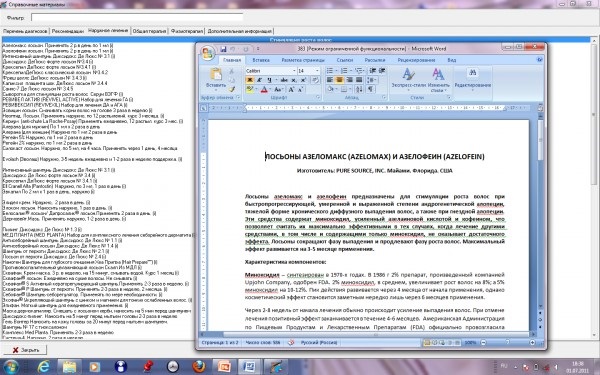Viewport: 600px width, 375px height.
Task: Switch to Разметка страницы ribbon tab
Action: coord(303,60)
